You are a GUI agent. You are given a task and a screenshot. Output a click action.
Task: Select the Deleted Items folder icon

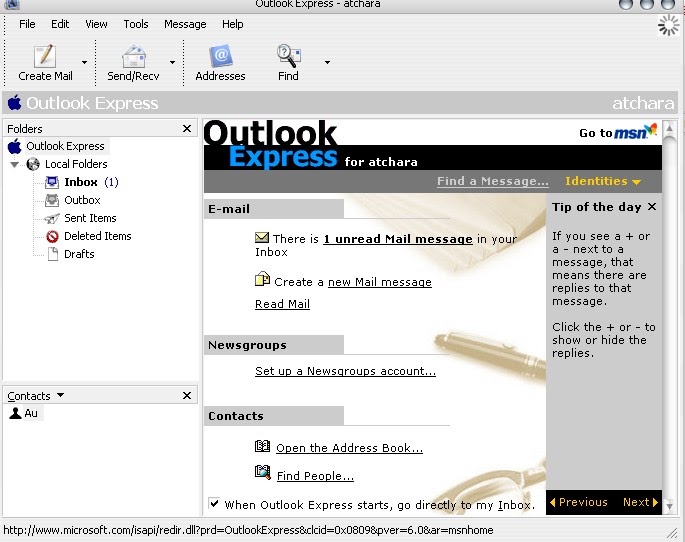pos(52,236)
